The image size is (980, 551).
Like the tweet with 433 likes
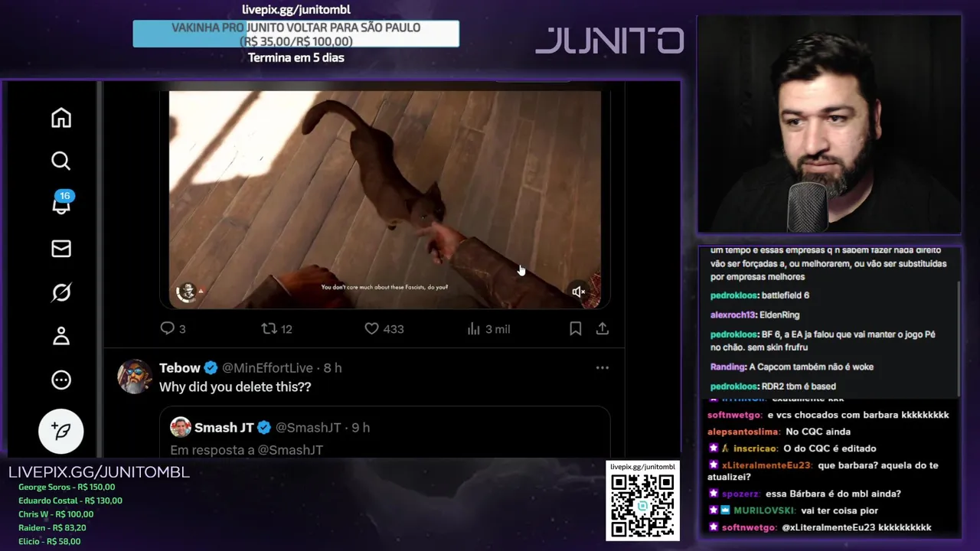tap(384, 328)
